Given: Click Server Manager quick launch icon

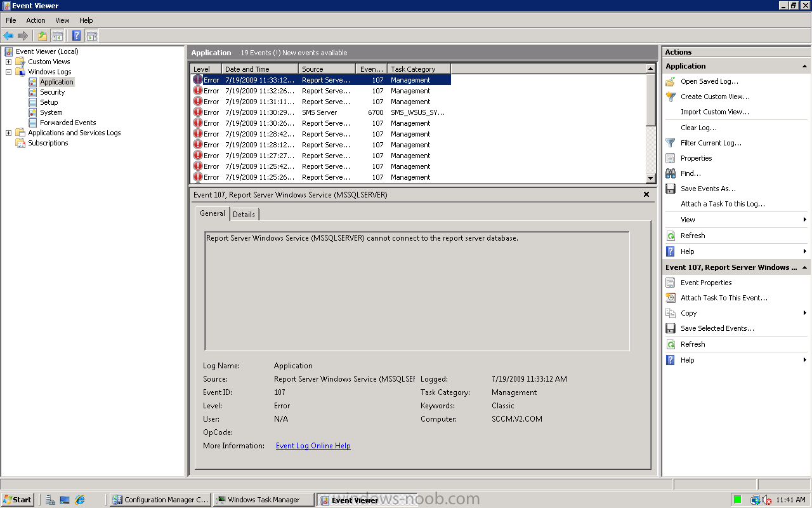Looking at the screenshot, I should tap(50, 500).
